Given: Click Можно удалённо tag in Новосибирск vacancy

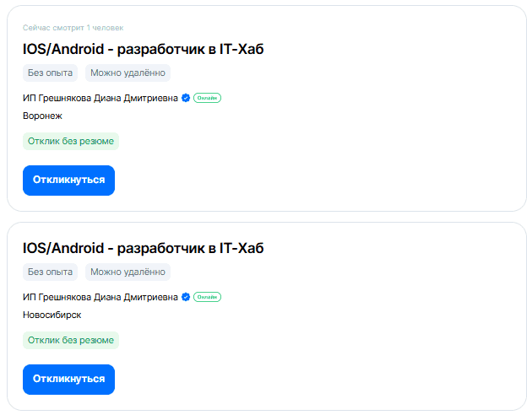Looking at the screenshot, I should coord(128,272).
